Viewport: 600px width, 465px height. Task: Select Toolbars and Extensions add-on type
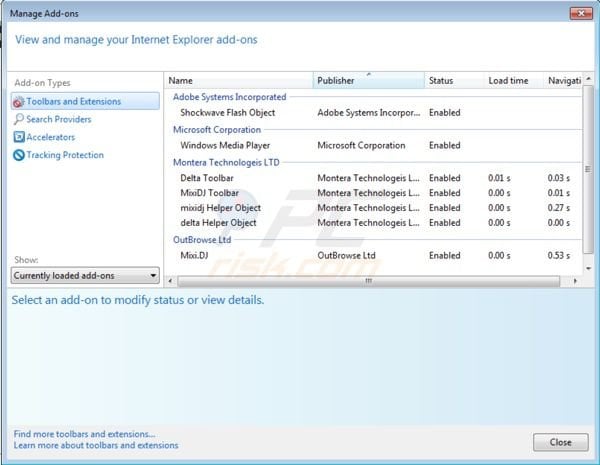click(85, 101)
